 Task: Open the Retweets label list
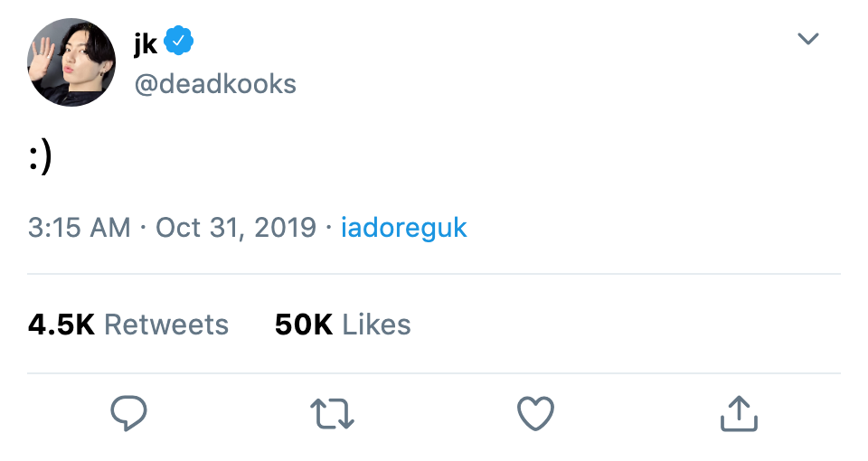click(x=166, y=325)
